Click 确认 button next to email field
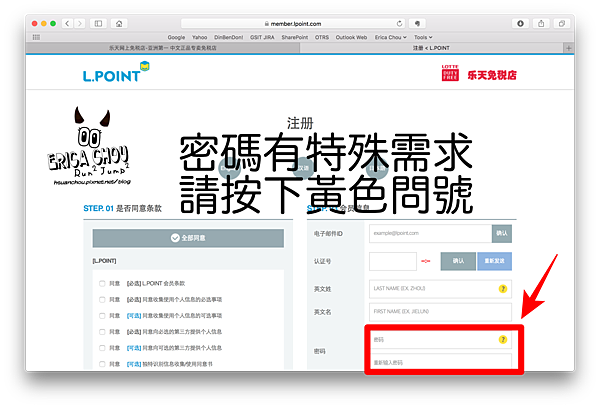 click(502, 233)
